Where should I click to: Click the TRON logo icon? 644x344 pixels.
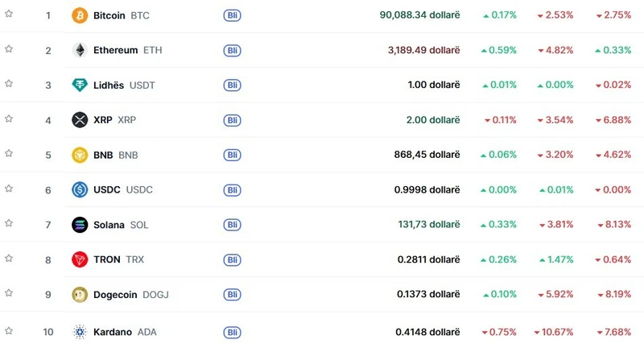click(x=80, y=259)
